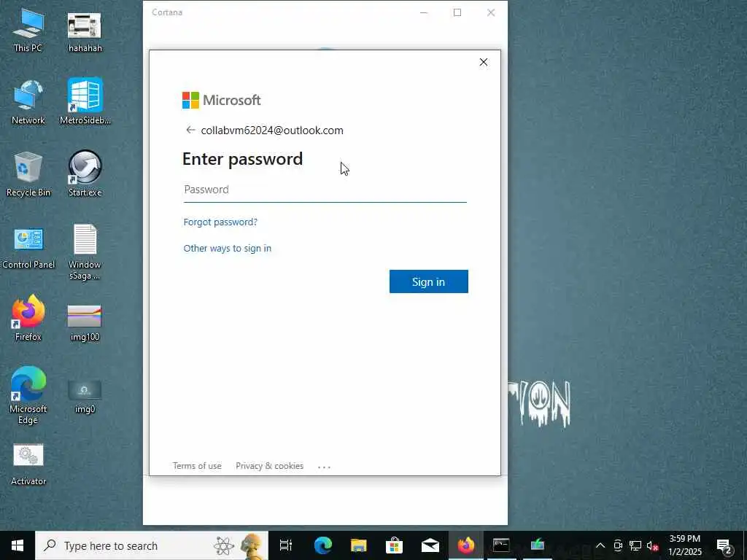The image size is (747, 560).
Task: Show hidden system tray icons
Action: [600, 545]
